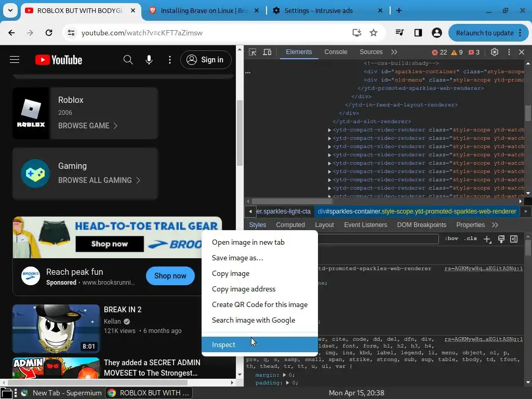Close the ROBLOX BUT WITH BODYGUARD tab

pyautogui.click(x=133, y=10)
